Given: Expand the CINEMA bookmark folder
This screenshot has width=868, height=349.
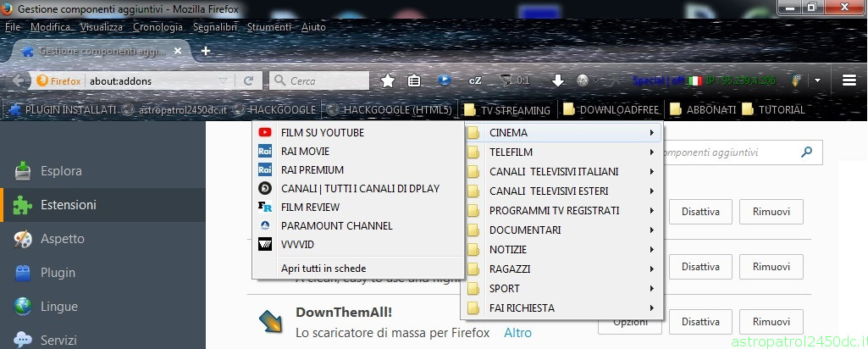Looking at the screenshot, I should (562, 133).
